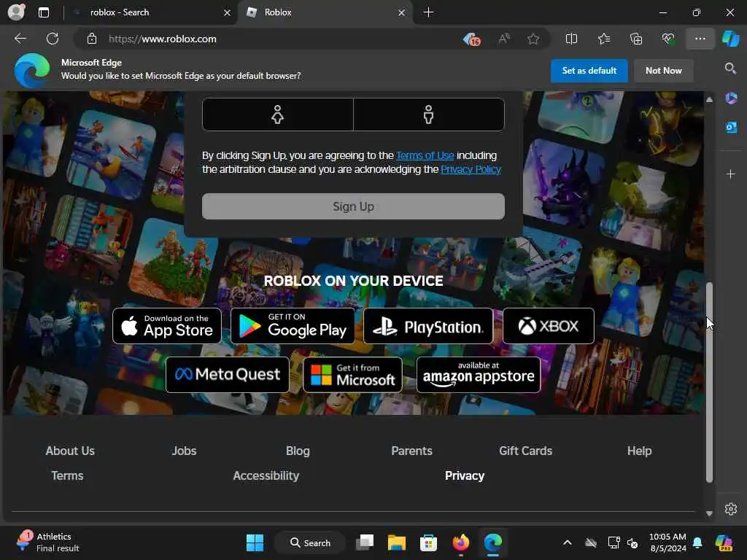747x560 pixels.
Task: Open Settings and more ellipsis menu
Action: pyautogui.click(x=700, y=39)
